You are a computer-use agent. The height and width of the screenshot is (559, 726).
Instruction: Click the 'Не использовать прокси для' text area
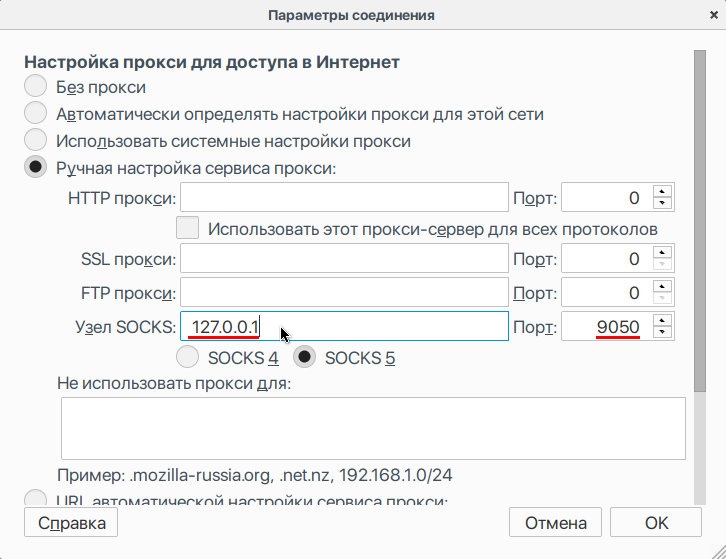pos(373,428)
